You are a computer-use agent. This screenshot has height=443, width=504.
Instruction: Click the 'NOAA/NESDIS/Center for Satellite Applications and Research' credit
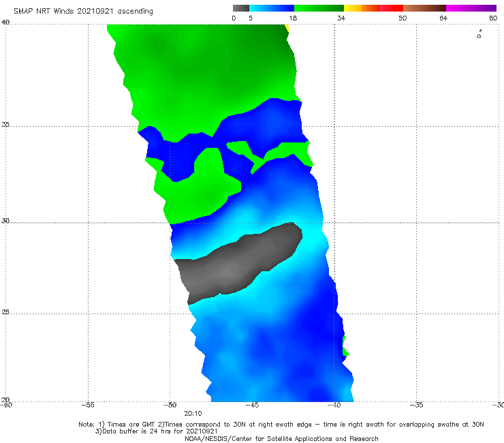pyautogui.click(x=281, y=438)
